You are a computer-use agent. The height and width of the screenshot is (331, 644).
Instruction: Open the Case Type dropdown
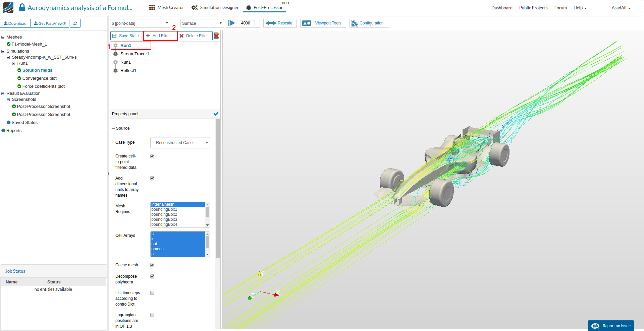pyautogui.click(x=180, y=143)
